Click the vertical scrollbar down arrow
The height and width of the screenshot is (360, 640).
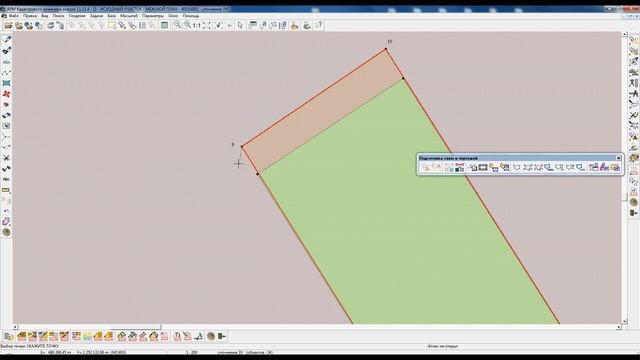pos(624,322)
